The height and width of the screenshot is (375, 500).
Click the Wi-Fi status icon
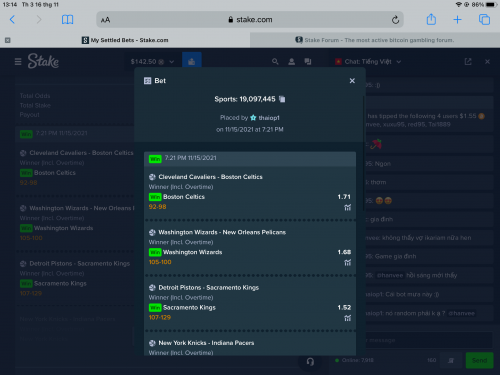(459, 5)
